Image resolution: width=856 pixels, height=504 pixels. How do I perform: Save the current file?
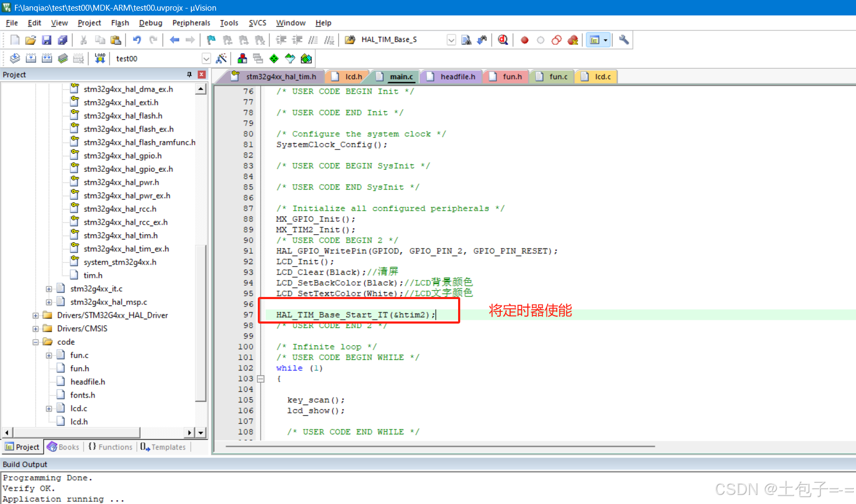(47, 40)
